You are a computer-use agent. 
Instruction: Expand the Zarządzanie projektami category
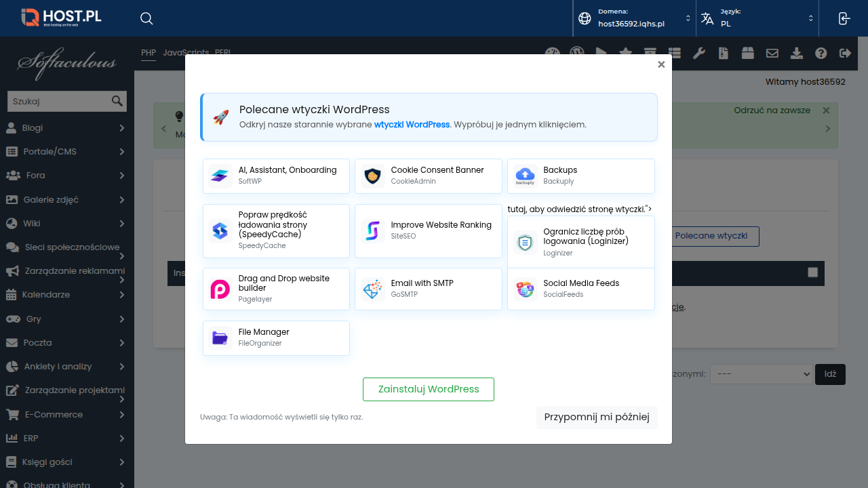[x=122, y=399]
